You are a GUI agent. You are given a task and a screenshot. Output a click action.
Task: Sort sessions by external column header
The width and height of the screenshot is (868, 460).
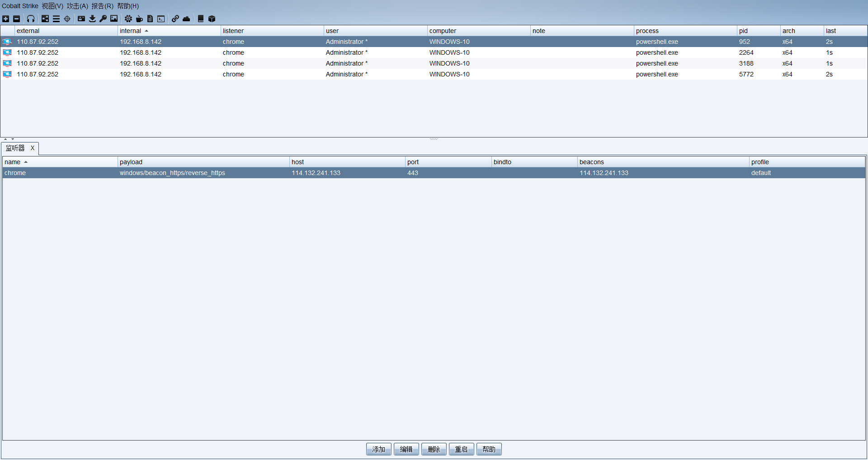click(x=66, y=31)
